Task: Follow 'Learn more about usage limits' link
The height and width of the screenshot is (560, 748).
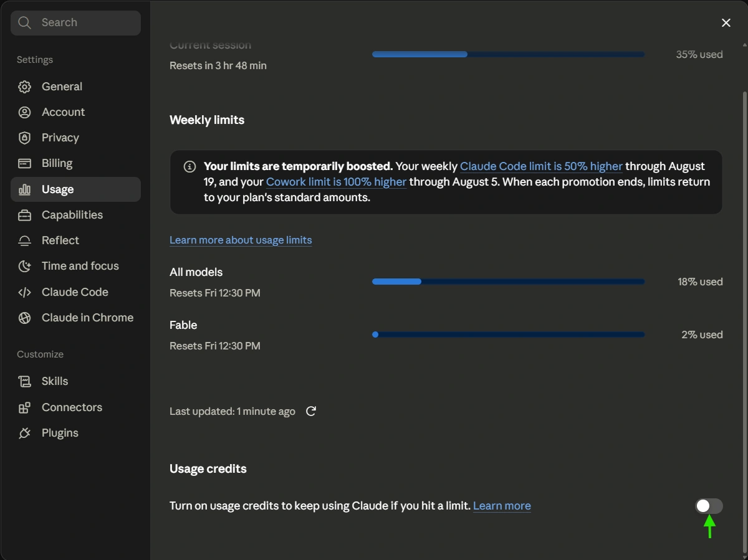Action: [x=241, y=240]
